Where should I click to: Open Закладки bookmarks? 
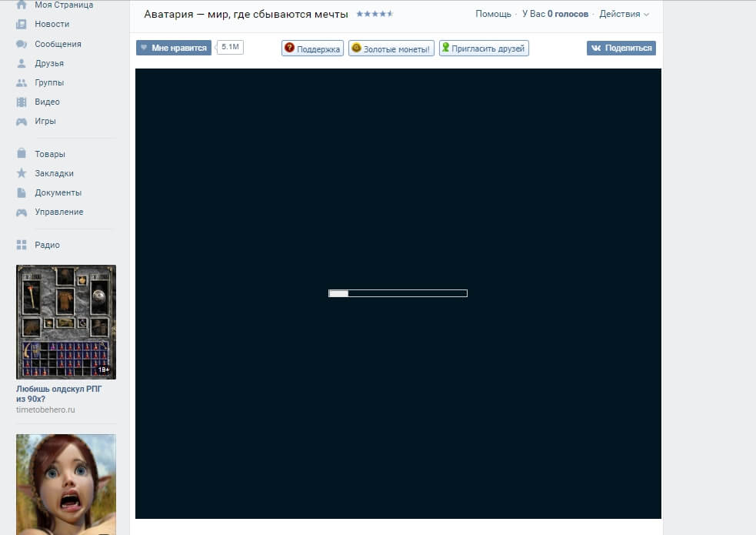coord(54,173)
